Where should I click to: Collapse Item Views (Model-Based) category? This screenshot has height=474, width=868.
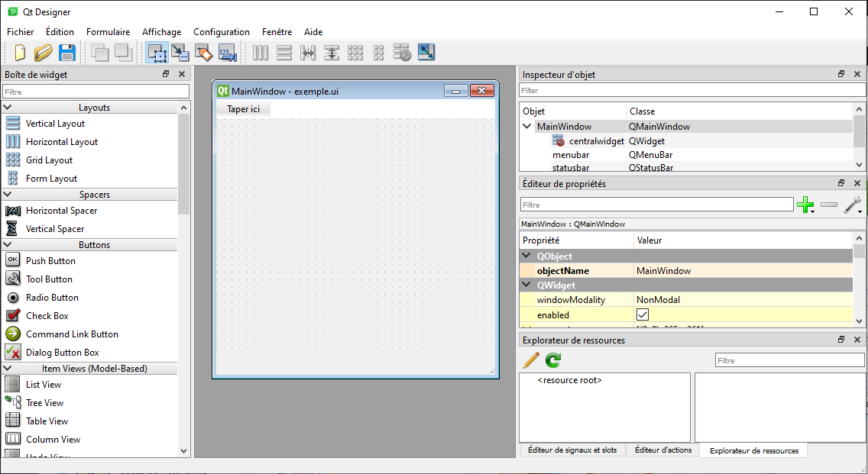tap(8, 369)
